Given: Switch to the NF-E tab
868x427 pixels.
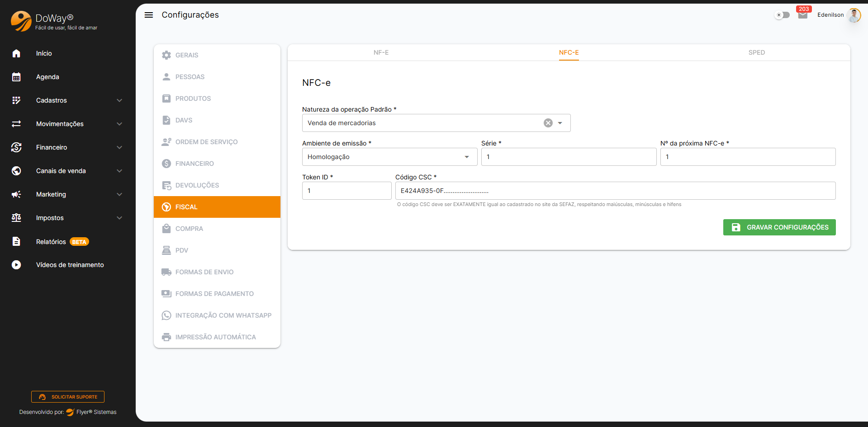Looking at the screenshot, I should (x=381, y=52).
